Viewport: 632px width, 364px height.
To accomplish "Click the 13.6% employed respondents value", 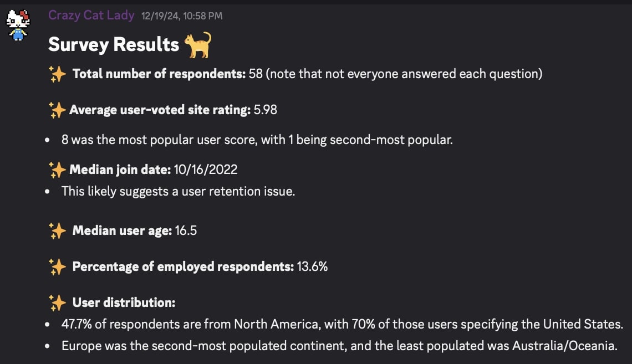I will [x=312, y=266].
